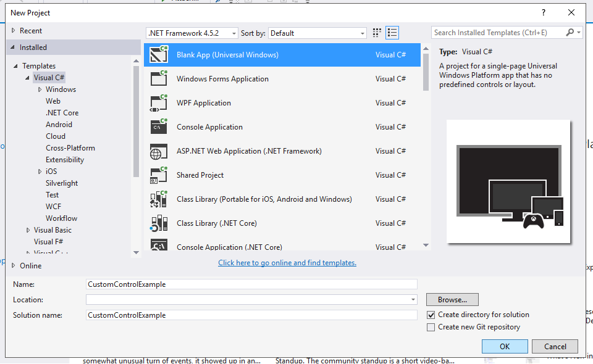Select WPF Application template row
The image size is (593, 364).
click(x=282, y=102)
